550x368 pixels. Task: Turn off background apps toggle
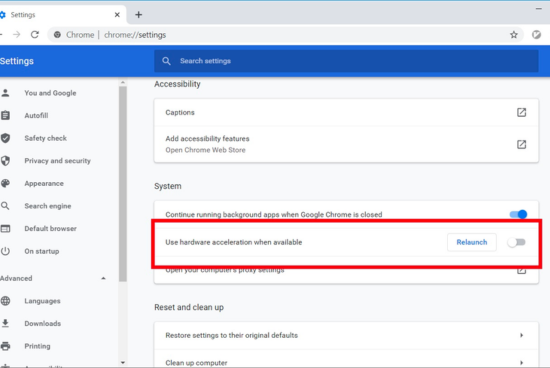coord(518,214)
